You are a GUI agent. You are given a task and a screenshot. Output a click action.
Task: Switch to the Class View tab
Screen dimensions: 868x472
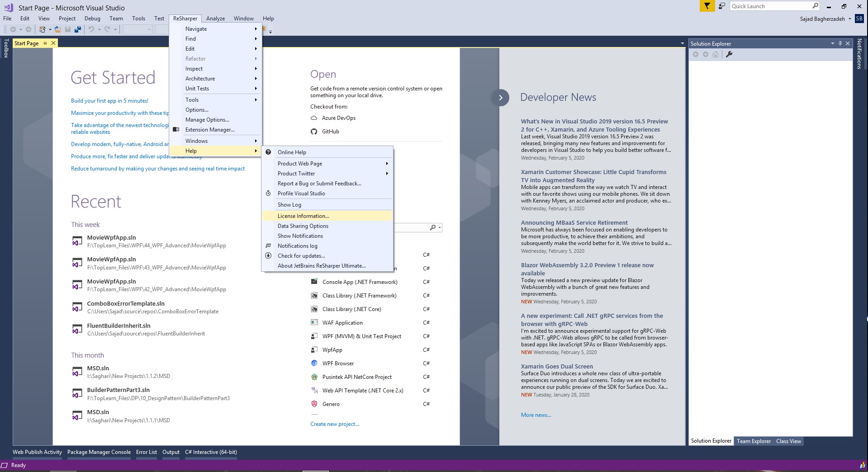tap(788, 441)
